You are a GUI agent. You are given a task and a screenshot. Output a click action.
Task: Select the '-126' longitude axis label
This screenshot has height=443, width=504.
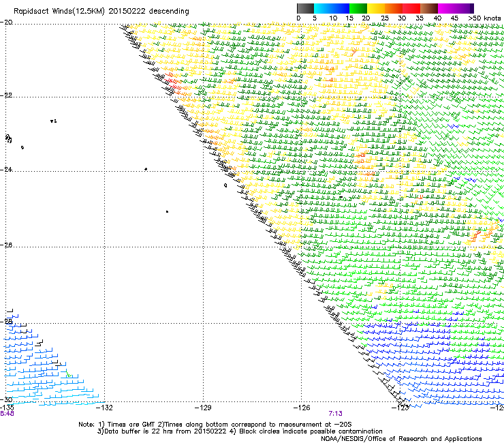[302, 408]
